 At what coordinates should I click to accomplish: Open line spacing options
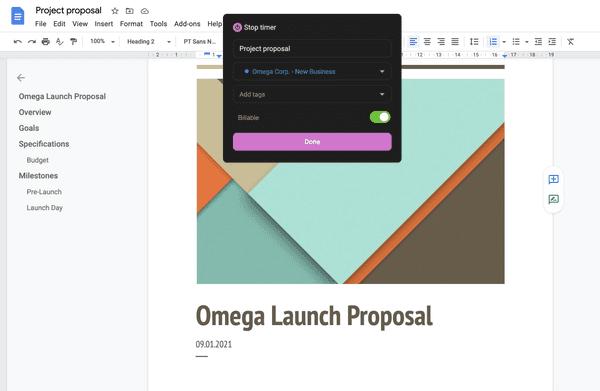coord(474,41)
